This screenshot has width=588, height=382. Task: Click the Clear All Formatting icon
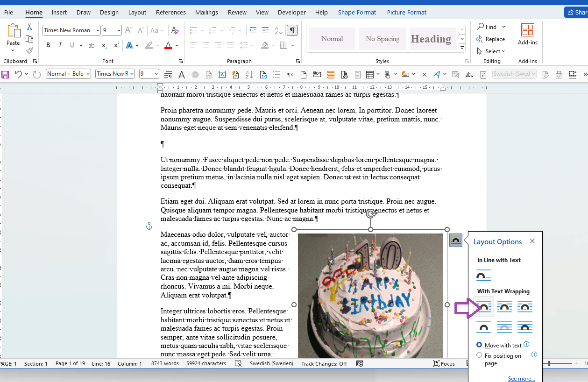tap(175, 30)
